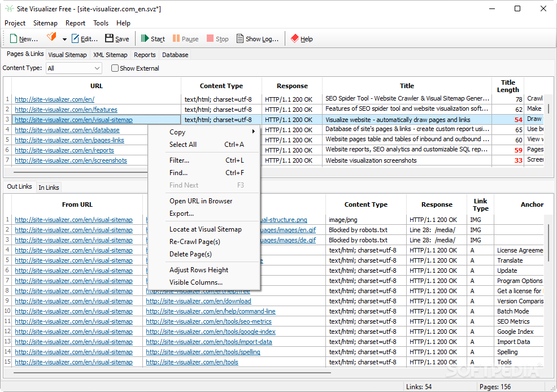Expand the Open project dropdown arrow
Screen dimensions: 557x392
[x=64, y=39]
